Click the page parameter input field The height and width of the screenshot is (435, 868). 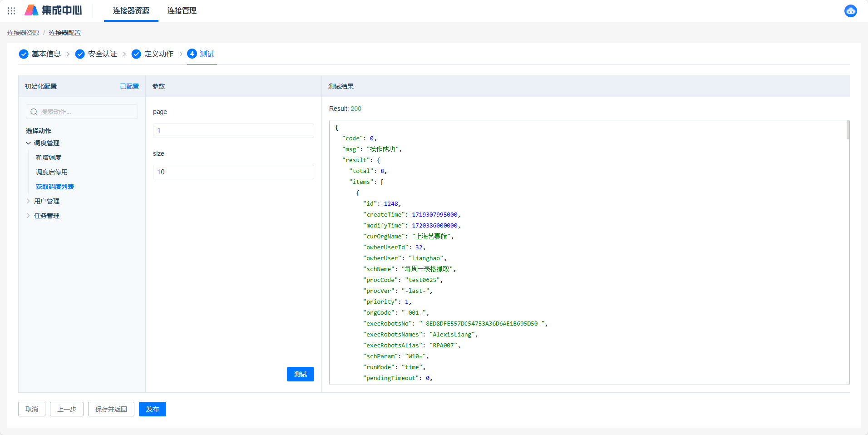click(x=233, y=131)
